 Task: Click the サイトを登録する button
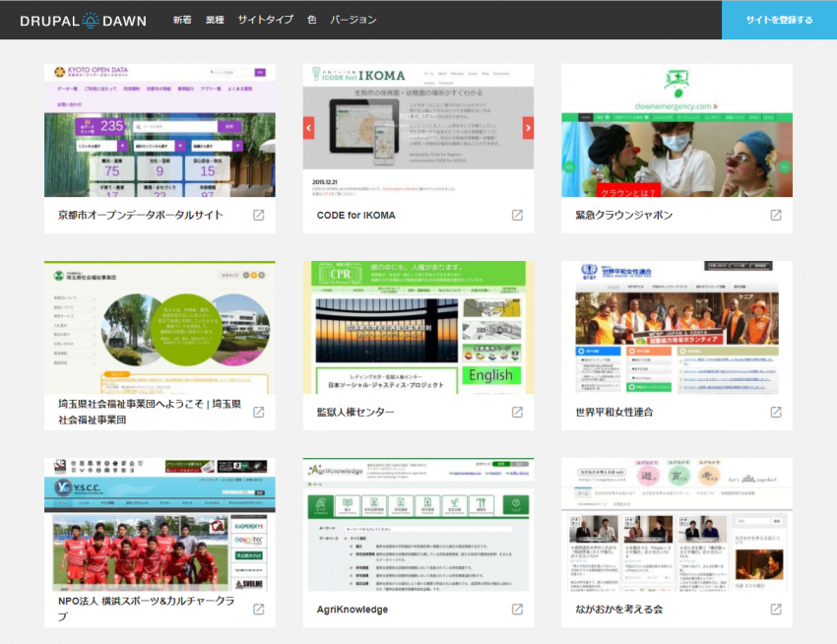[x=779, y=20]
